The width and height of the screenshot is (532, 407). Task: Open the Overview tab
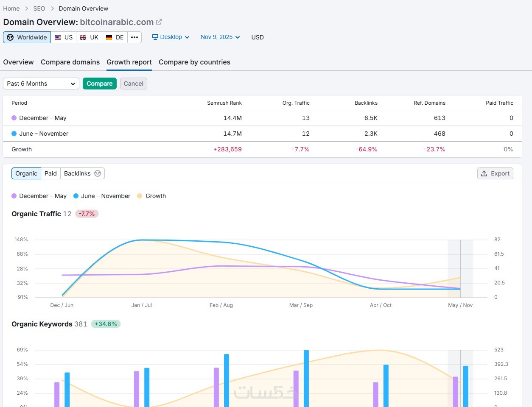18,62
